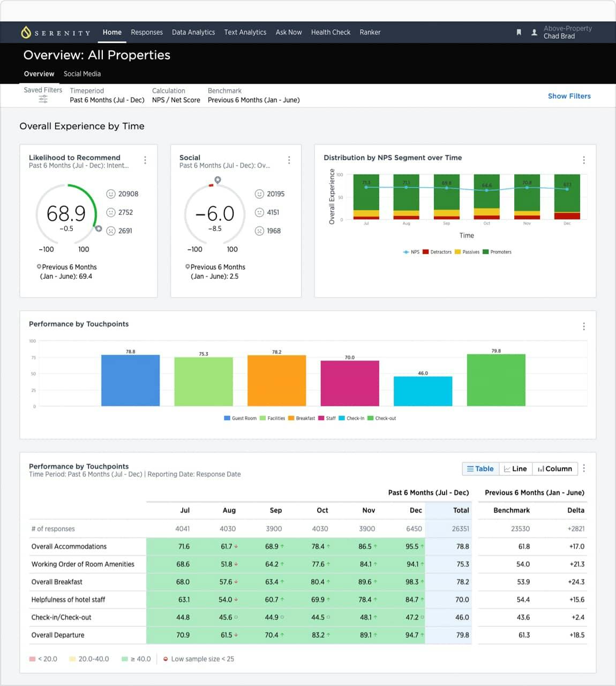Open the Ranker menu item

tap(370, 32)
